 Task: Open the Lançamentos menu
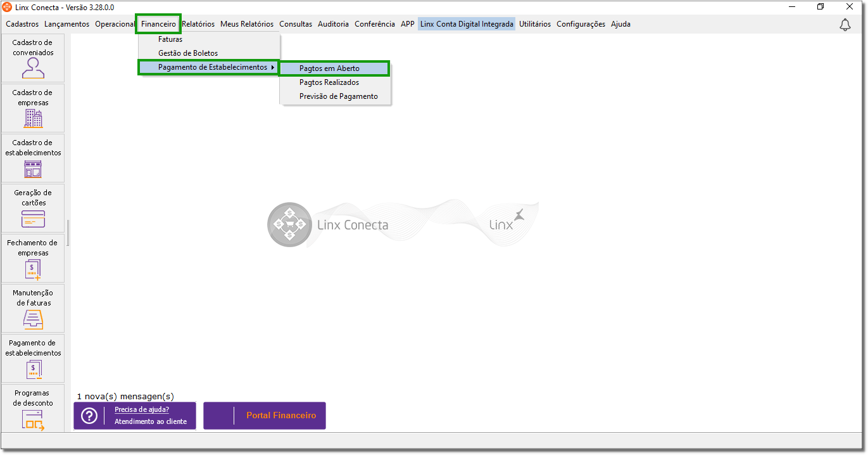(67, 24)
